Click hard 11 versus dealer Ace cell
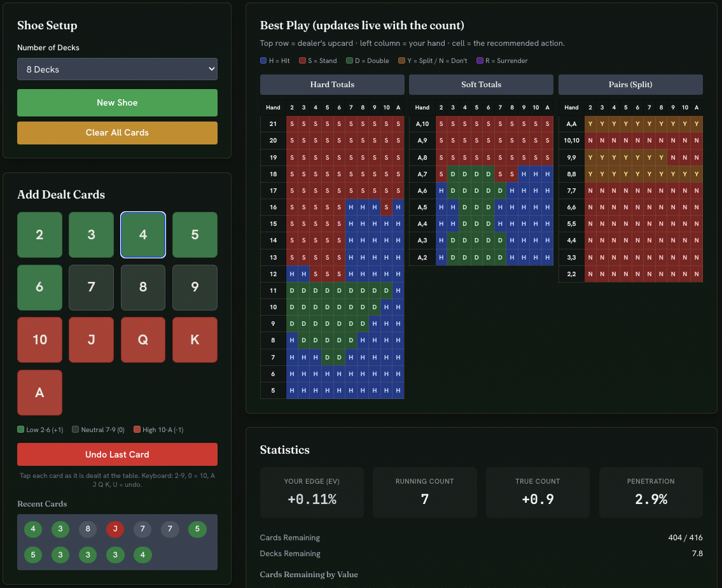 pos(398,291)
